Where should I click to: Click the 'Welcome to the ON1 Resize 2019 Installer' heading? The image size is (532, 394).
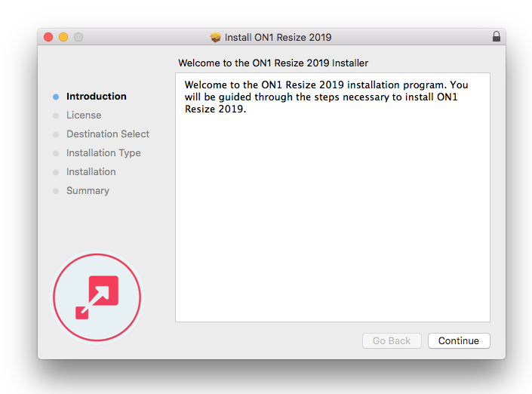tap(273, 63)
